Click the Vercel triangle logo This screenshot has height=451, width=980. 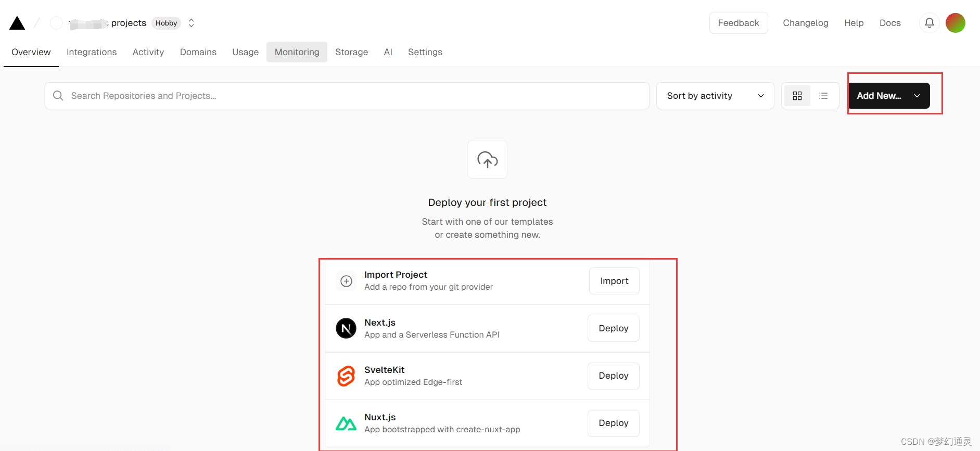tap(17, 23)
